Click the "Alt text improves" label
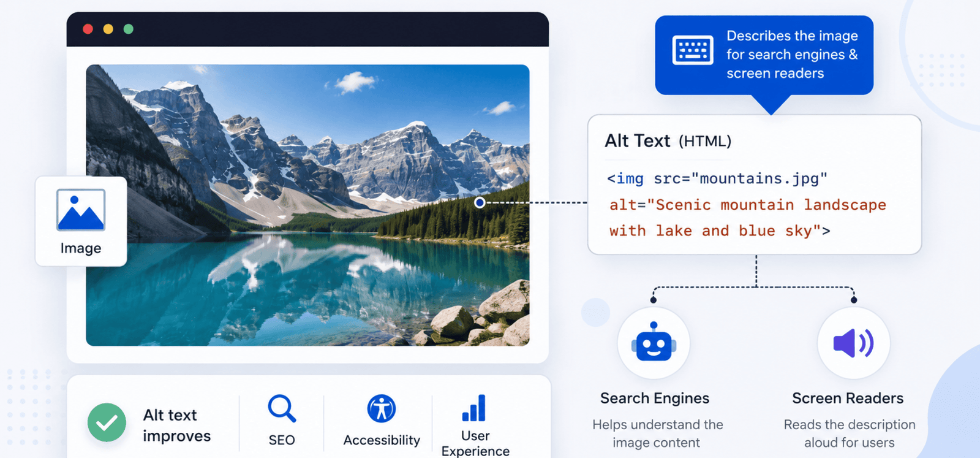This screenshot has width=980, height=458. point(176,426)
